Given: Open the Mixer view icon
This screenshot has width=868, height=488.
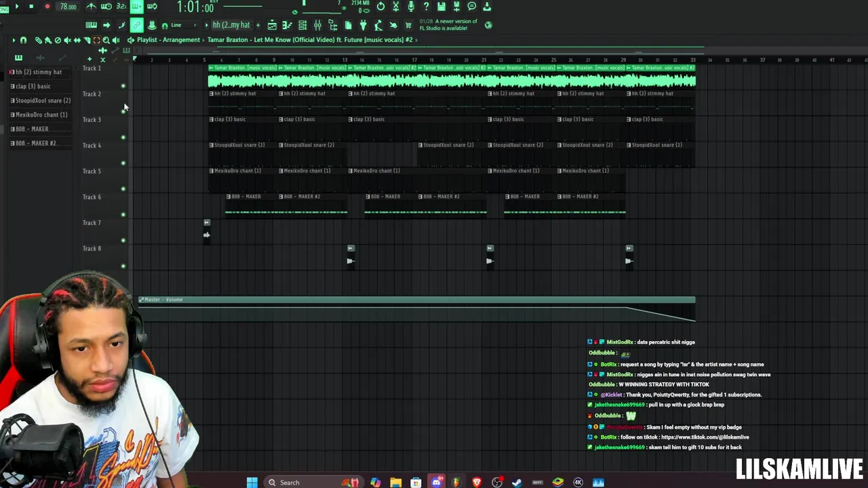Looking at the screenshot, I should click(317, 26).
